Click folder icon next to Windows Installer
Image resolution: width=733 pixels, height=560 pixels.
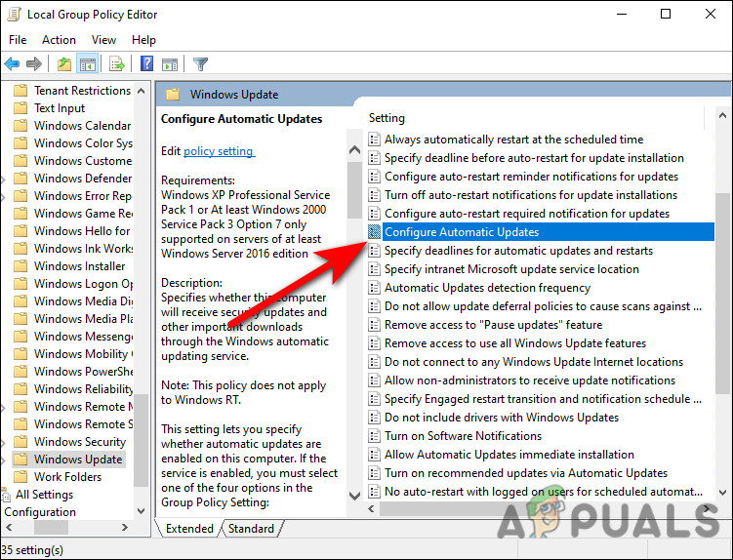point(20,266)
